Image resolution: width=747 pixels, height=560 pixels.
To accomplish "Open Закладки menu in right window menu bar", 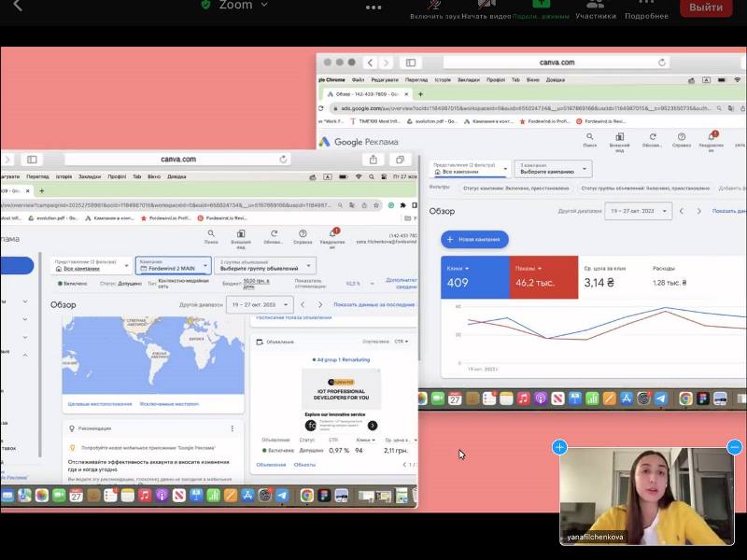I will pyautogui.click(x=469, y=80).
